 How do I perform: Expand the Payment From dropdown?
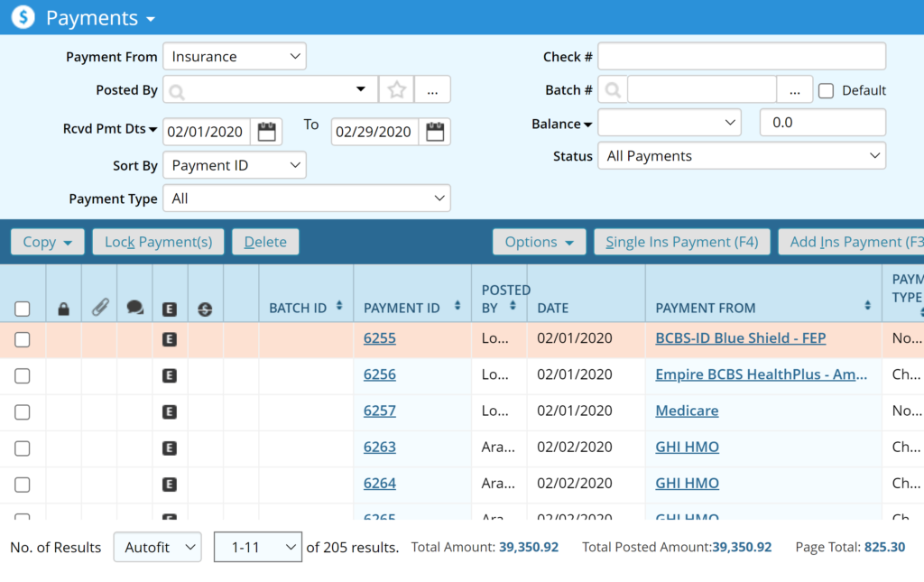(x=235, y=56)
